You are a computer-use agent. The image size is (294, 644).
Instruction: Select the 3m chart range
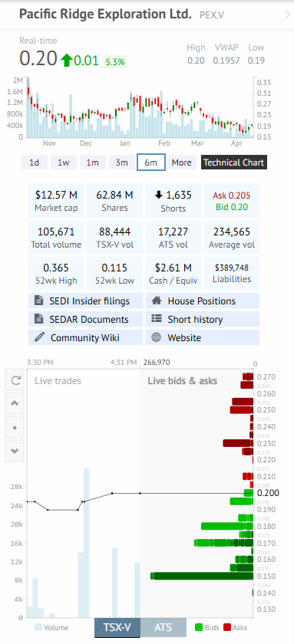click(122, 163)
